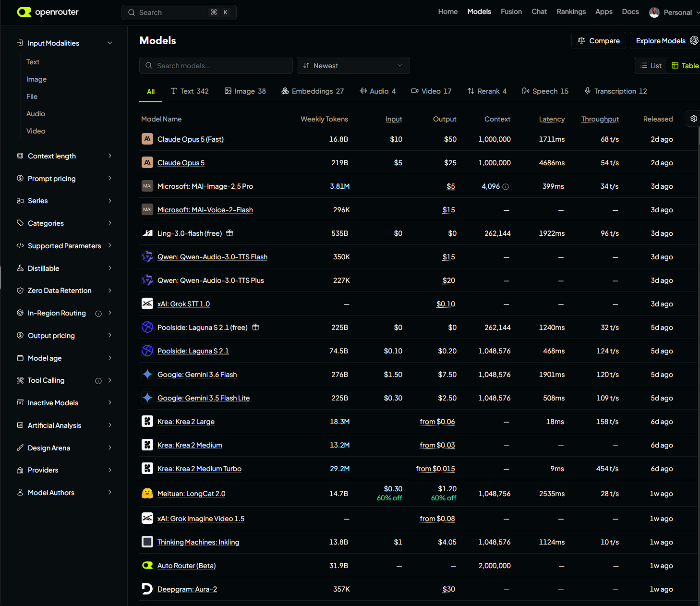Click the Auto Router (Beta) icon
This screenshot has height=606, width=700.
pyautogui.click(x=147, y=565)
